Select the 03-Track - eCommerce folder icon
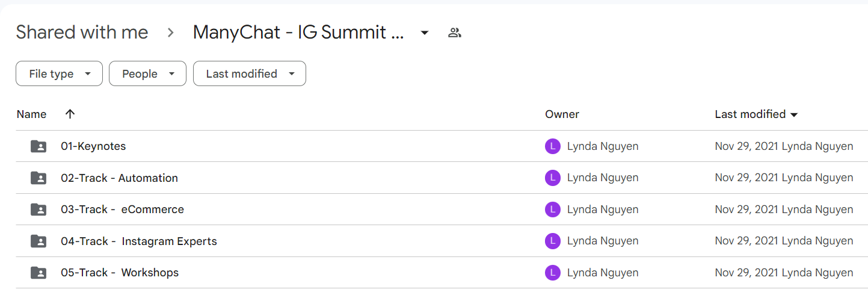 coord(38,210)
